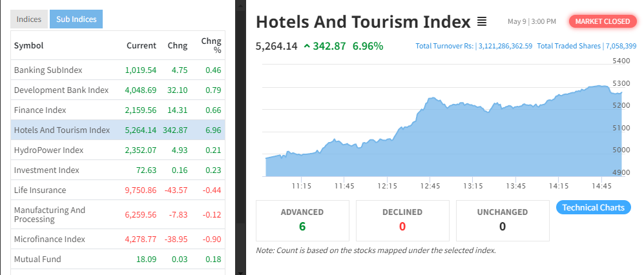644x275 pixels.
Task: Click the Advanced count box
Action: point(302,219)
